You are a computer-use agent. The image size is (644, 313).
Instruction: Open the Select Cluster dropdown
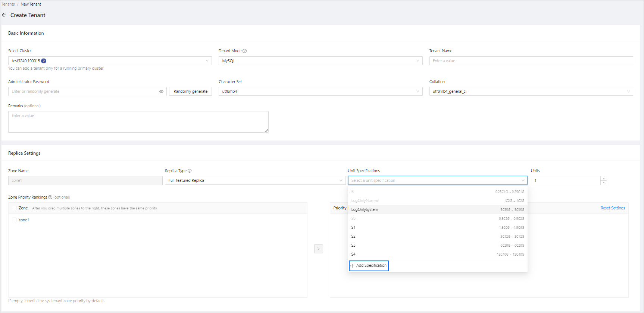pyautogui.click(x=110, y=61)
